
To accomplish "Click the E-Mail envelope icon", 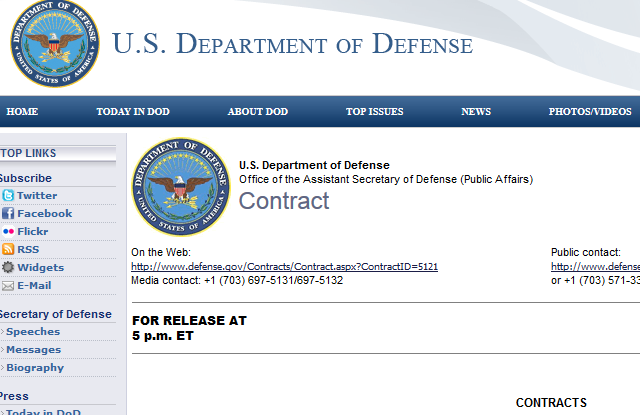I will click(8, 286).
